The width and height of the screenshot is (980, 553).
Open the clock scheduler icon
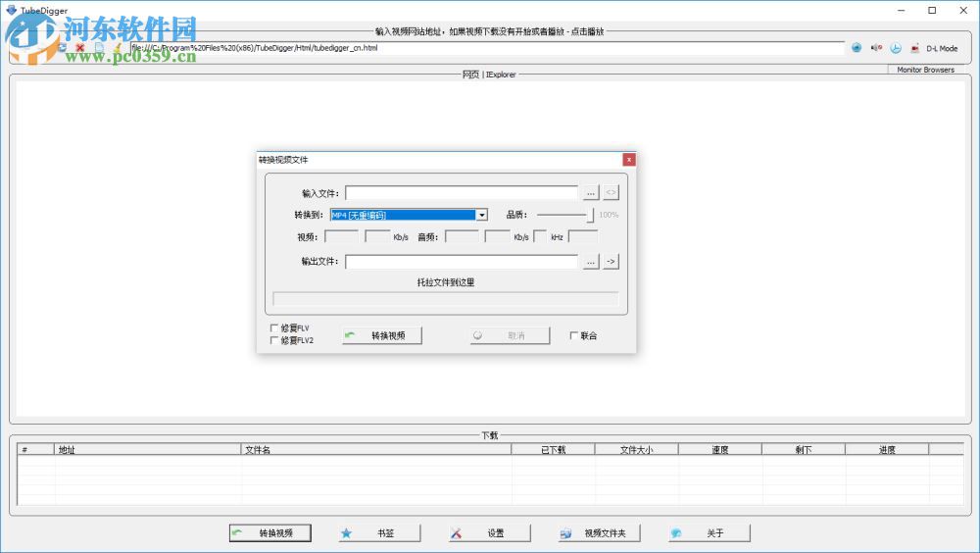pyautogui.click(x=896, y=47)
